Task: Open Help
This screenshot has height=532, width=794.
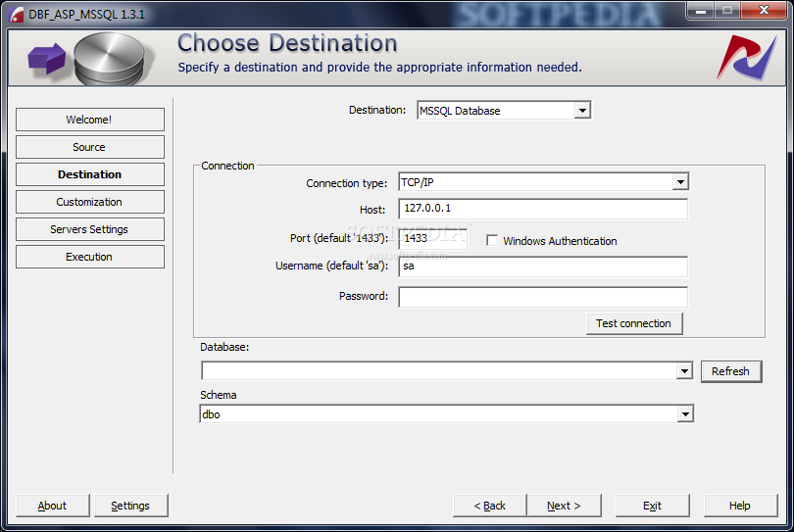Action: 740,506
